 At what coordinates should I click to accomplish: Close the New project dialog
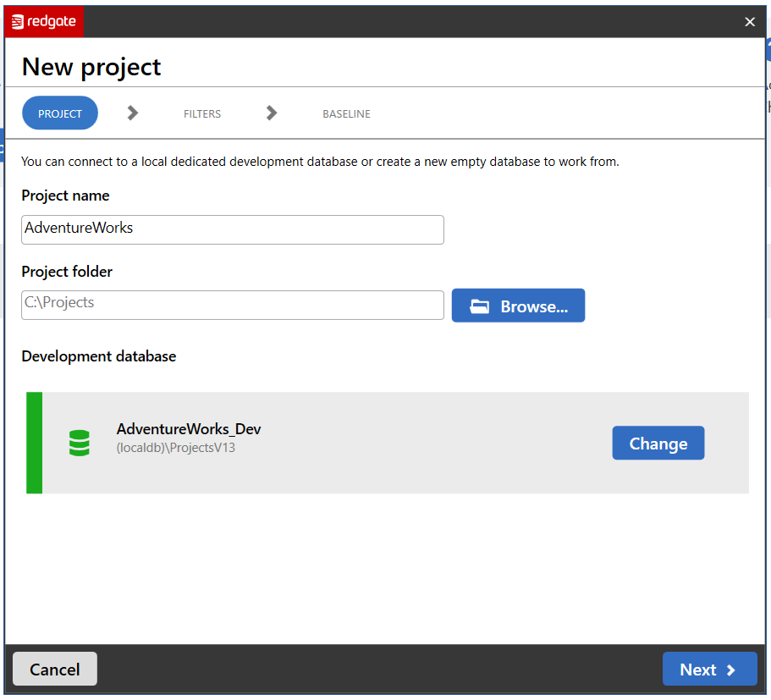(749, 22)
